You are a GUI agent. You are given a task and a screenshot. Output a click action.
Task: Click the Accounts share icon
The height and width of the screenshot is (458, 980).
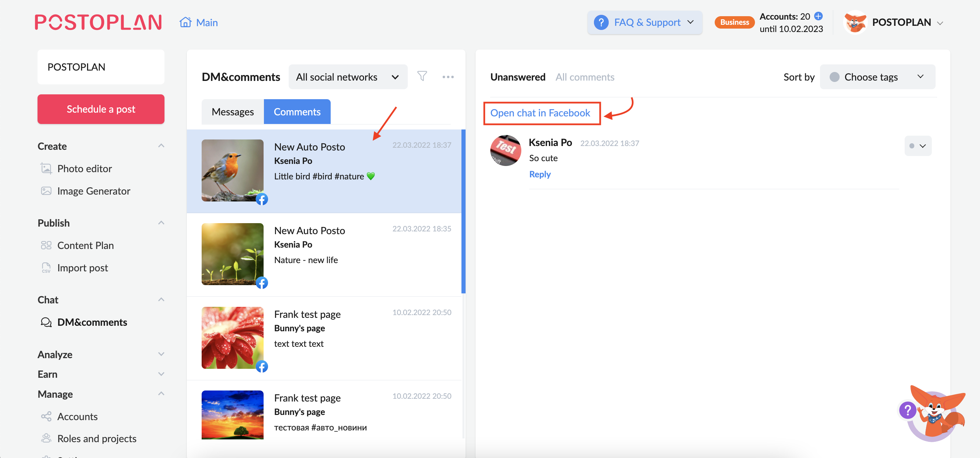(x=46, y=416)
